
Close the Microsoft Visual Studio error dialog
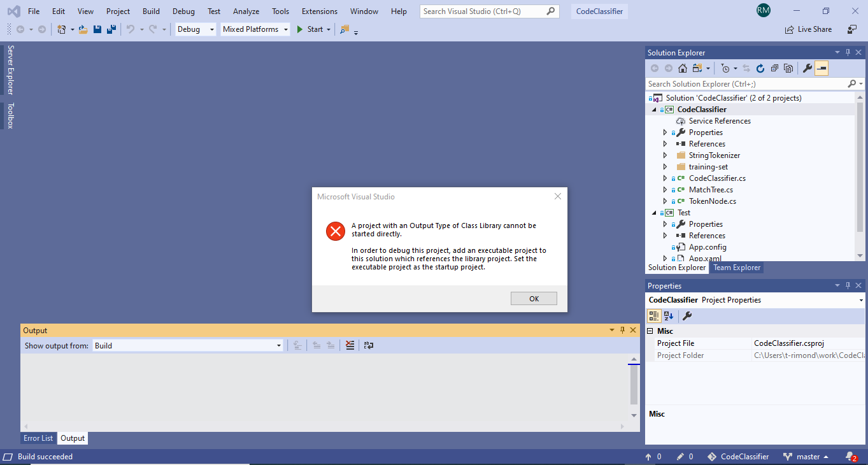click(x=558, y=196)
